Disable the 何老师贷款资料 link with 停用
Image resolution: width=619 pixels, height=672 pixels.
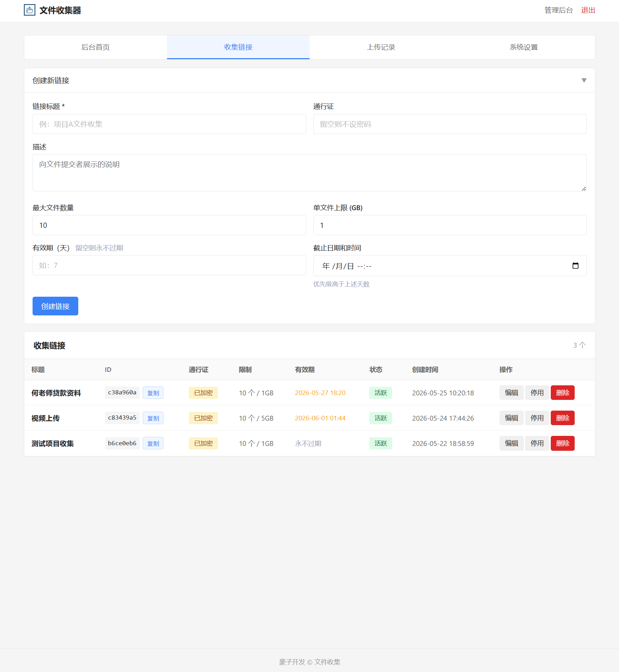click(537, 393)
